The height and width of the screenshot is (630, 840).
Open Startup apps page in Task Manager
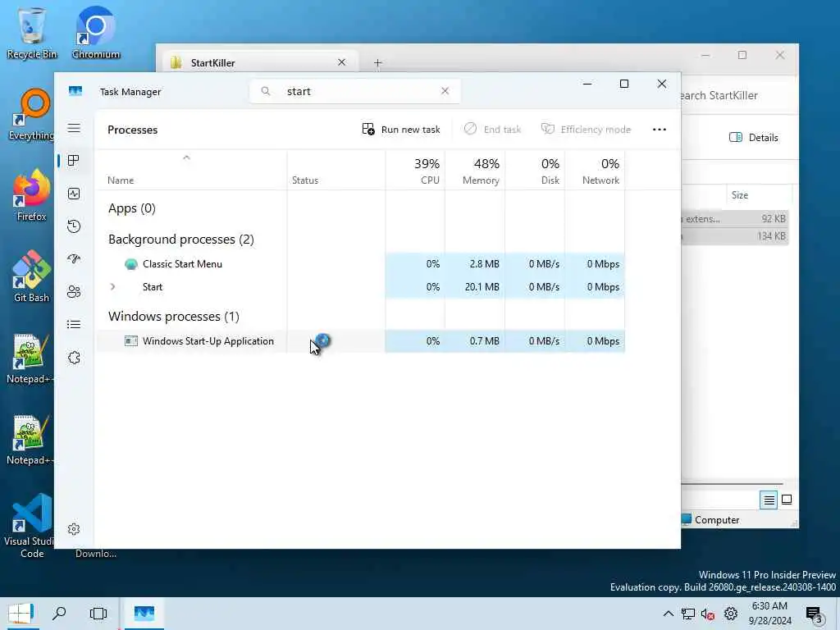[74, 258]
